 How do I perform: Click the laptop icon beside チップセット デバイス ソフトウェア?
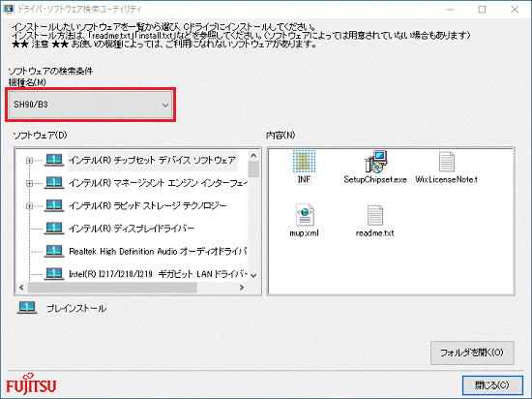[54, 160]
